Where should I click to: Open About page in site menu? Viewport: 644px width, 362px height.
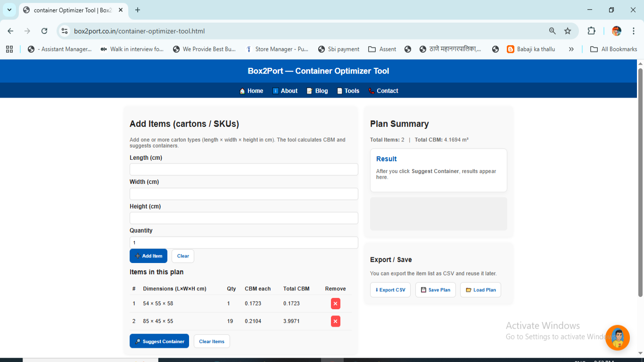point(285,91)
